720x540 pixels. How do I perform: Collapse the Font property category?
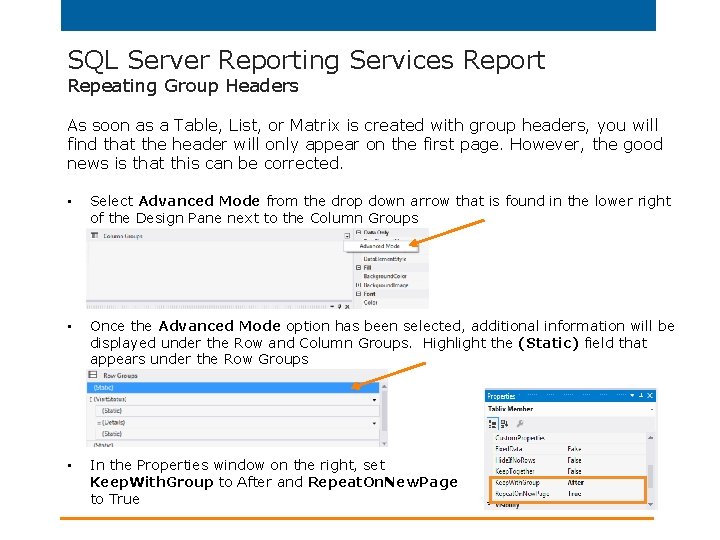(x=358, y=294)
